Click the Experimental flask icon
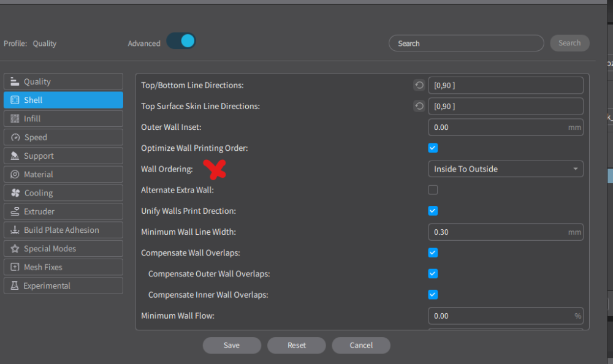613x364 pixels. [15, 286]
